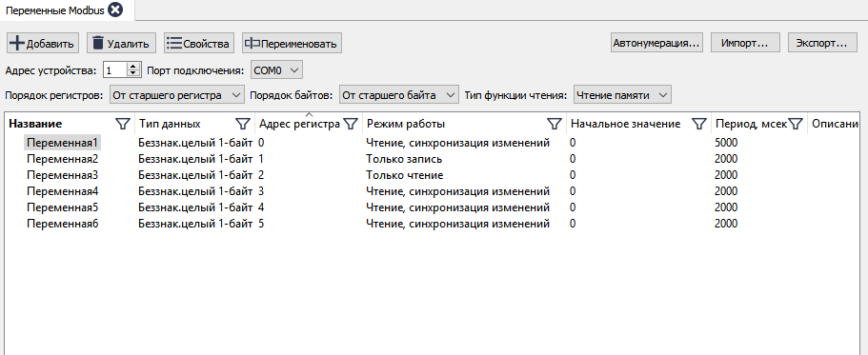
Task: Click the Добавить button
Action: point(43,43)
